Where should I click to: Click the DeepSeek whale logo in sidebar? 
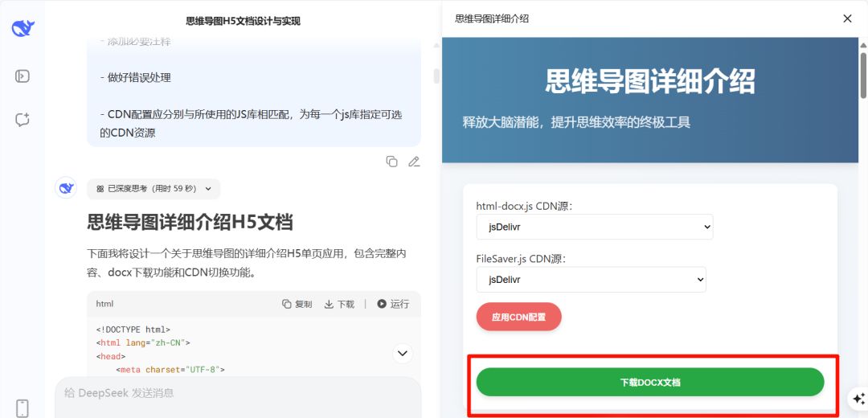[x=23, y=29]
